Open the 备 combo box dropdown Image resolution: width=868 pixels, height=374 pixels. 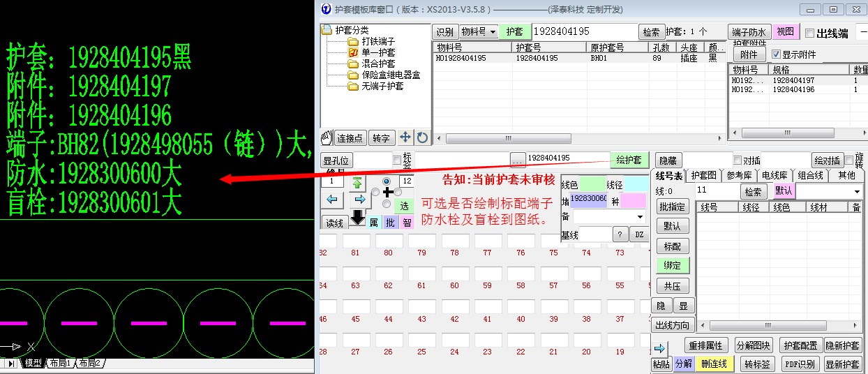[640, 217]
